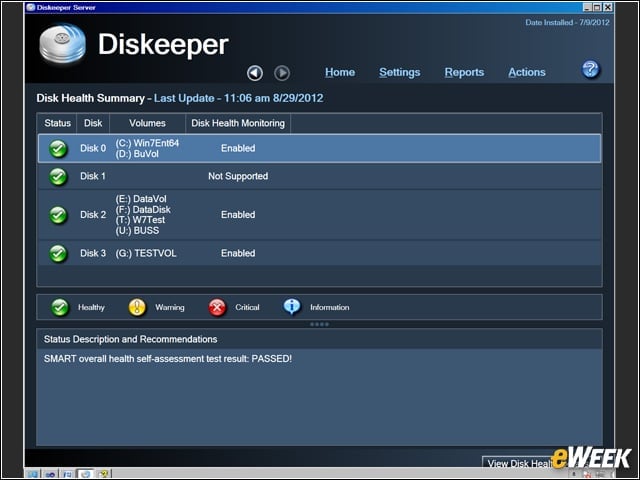This screenshot has height=480, width=640.
Task: Maximize the Diskeeper Server window
Action: click(x=598, y=7)
